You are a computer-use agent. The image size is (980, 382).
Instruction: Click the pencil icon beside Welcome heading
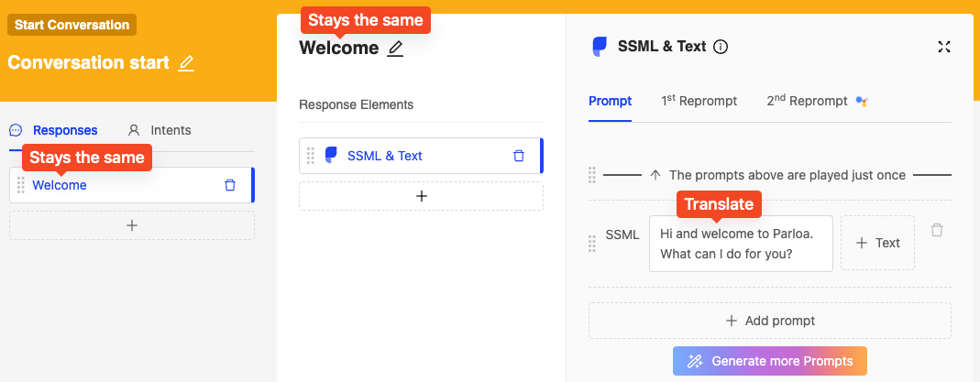(395, 48)
